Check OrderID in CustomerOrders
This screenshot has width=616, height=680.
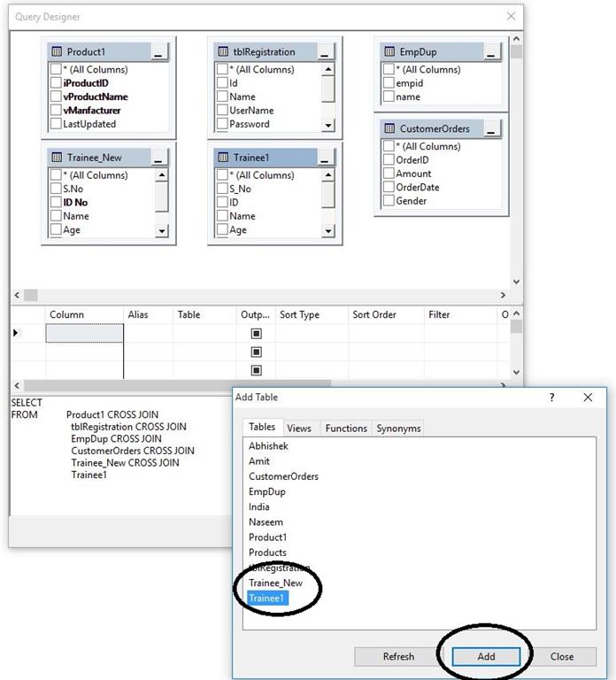tap(389, 159)
